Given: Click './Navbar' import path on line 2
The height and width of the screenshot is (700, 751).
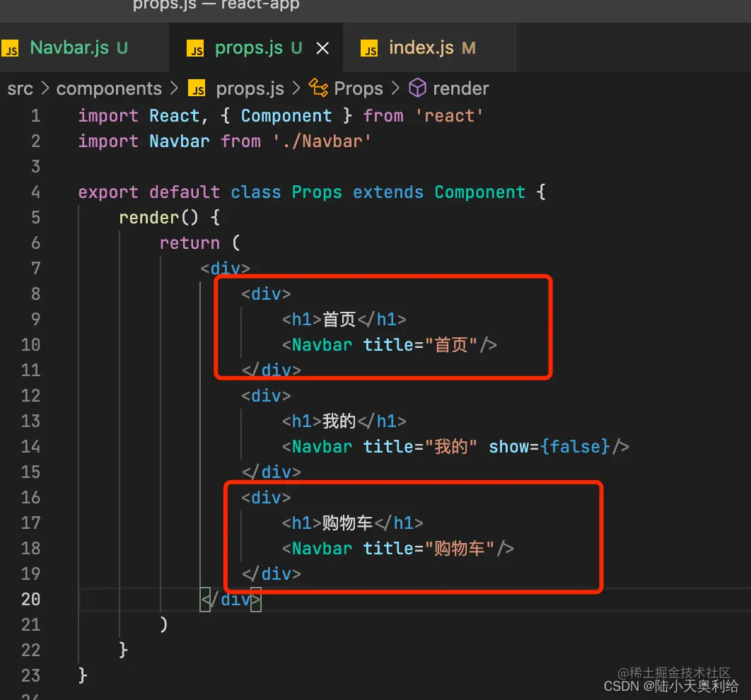Looking at the screenshot, I should click(x=322, y=141).
